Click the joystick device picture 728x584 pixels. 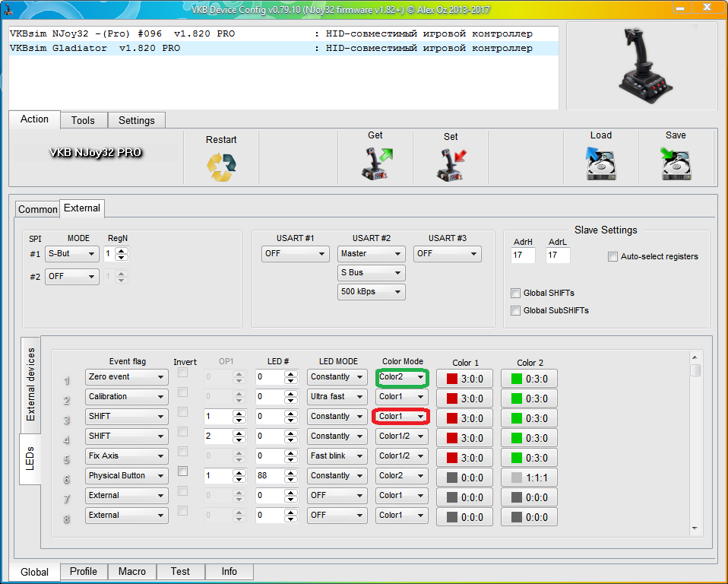(645, 66)
